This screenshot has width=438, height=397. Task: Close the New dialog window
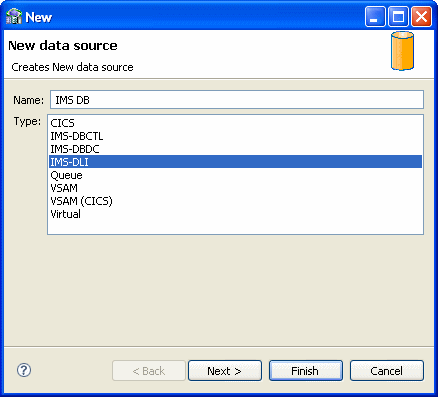click(421, 17)
